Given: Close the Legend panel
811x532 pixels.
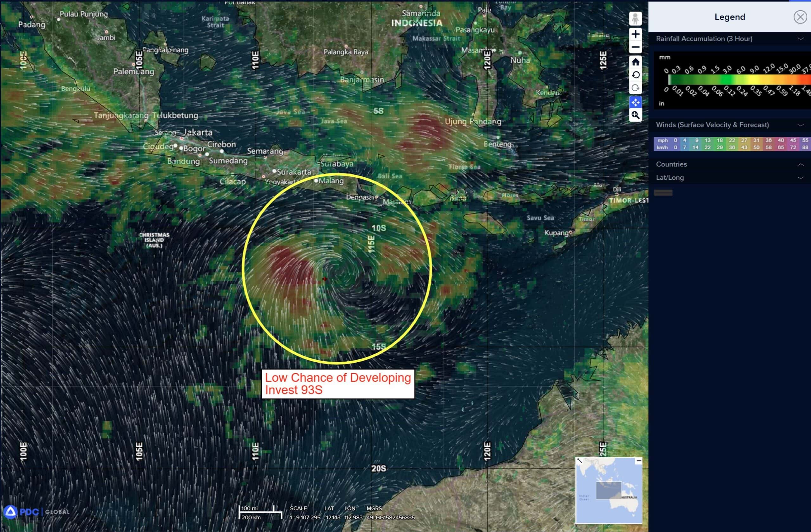Looking at the screenshot, I should click(x=800, y=17).
